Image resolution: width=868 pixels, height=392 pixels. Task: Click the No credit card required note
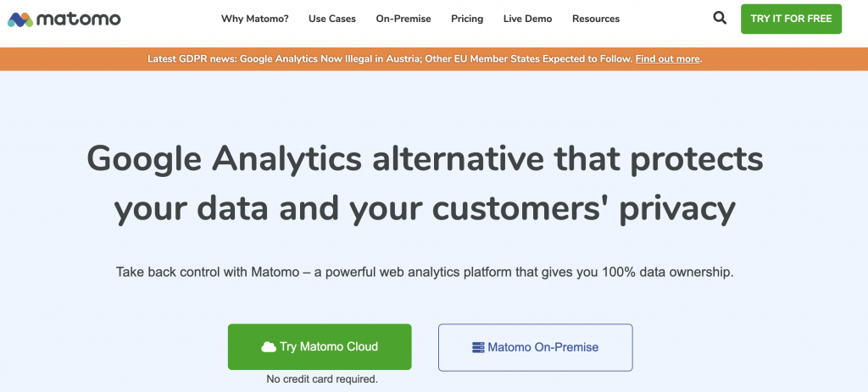[x=322, y=379]
